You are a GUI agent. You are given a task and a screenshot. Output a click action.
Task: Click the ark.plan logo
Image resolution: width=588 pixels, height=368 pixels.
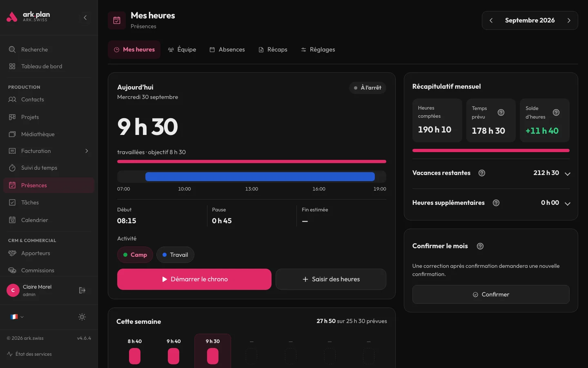[28, 17]
